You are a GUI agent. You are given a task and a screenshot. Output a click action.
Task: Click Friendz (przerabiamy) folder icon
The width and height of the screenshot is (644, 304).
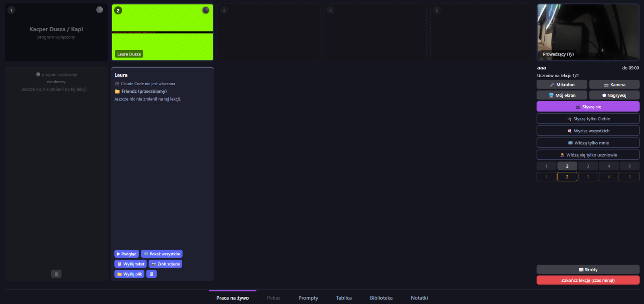click(x=117, y=91)
